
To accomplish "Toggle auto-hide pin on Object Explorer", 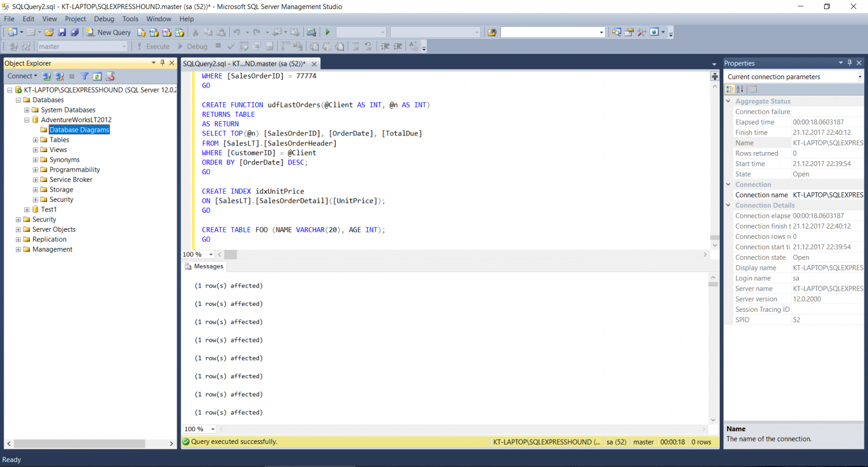I will pyautogui.click(x=162, y=63).
